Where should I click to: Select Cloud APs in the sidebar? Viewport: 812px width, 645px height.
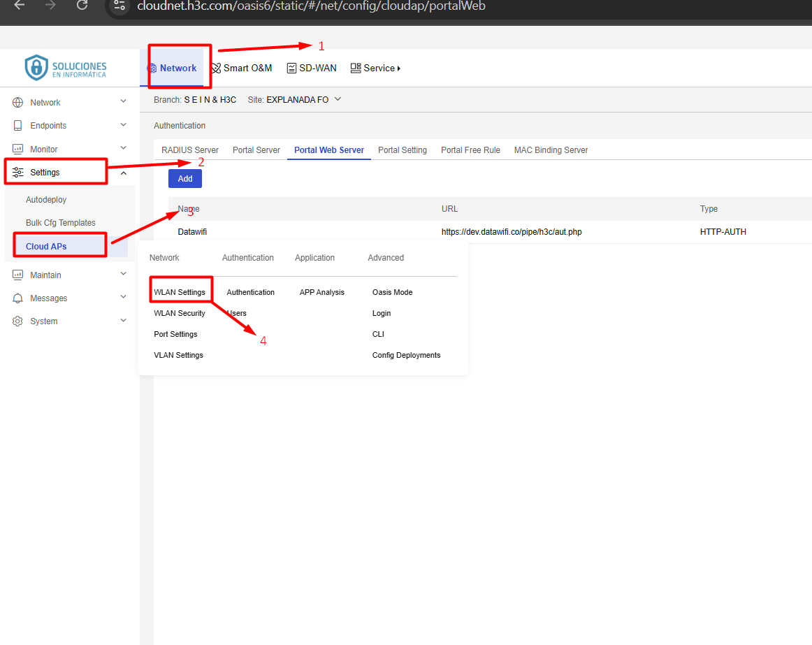[x=46, y=247]
